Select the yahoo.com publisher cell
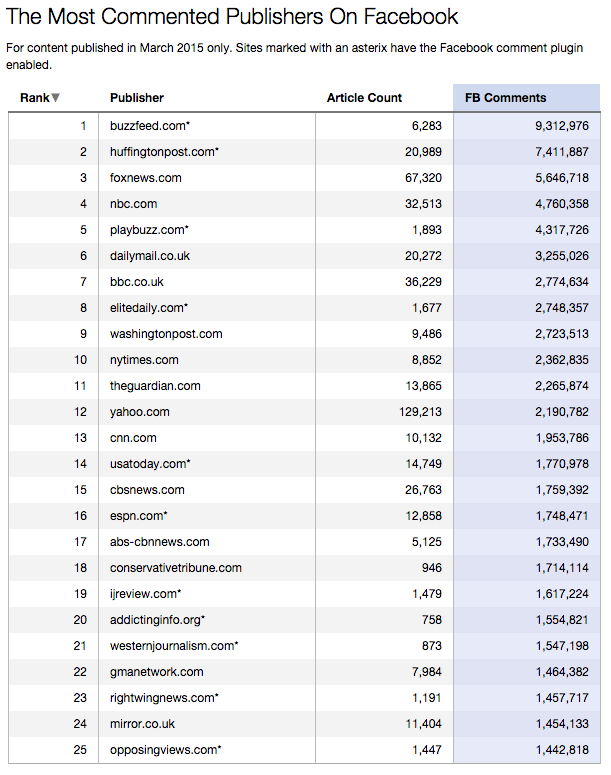Screen dimensions: 611x775 coord(139,412)
